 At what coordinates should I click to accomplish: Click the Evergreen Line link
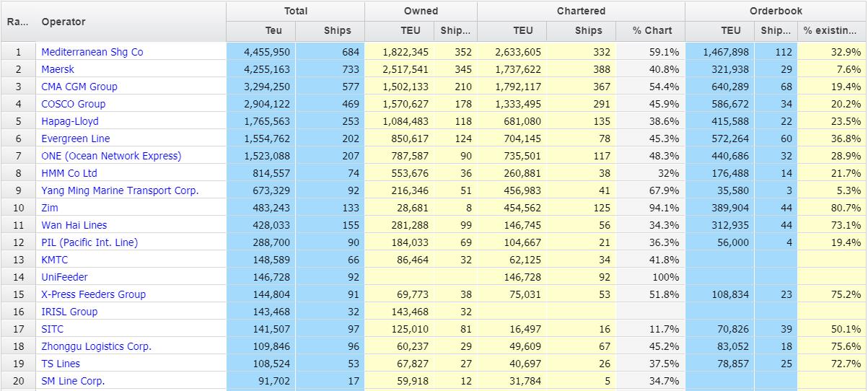75,139
